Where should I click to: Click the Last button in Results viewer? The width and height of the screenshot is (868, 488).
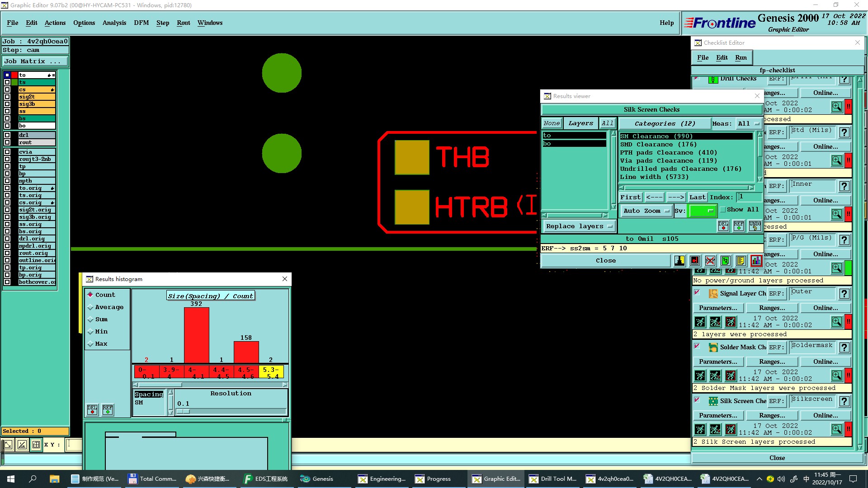(x=697, y=197)
